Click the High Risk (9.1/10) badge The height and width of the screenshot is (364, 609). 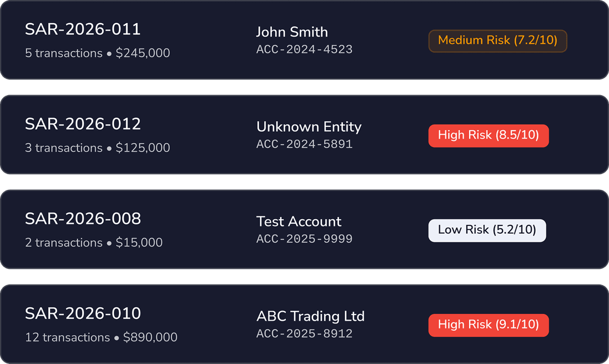(x=488, y=325)
